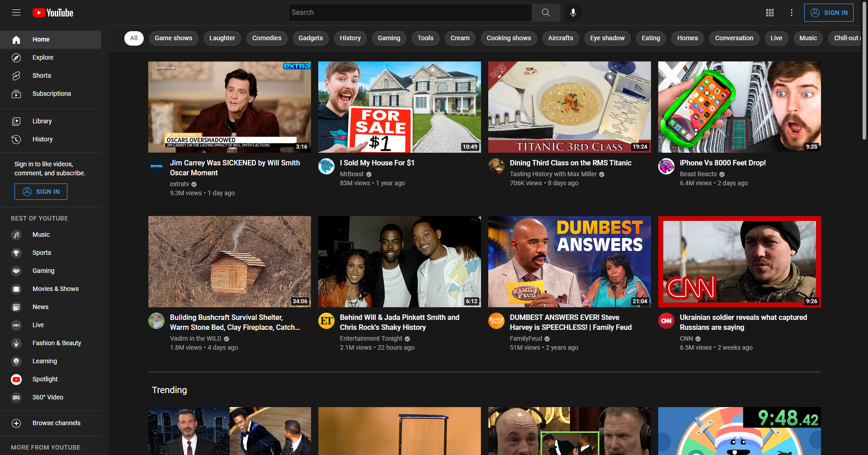Select the Game shows chip
Viewport: 868px width, 455px height.
(174, 38)
